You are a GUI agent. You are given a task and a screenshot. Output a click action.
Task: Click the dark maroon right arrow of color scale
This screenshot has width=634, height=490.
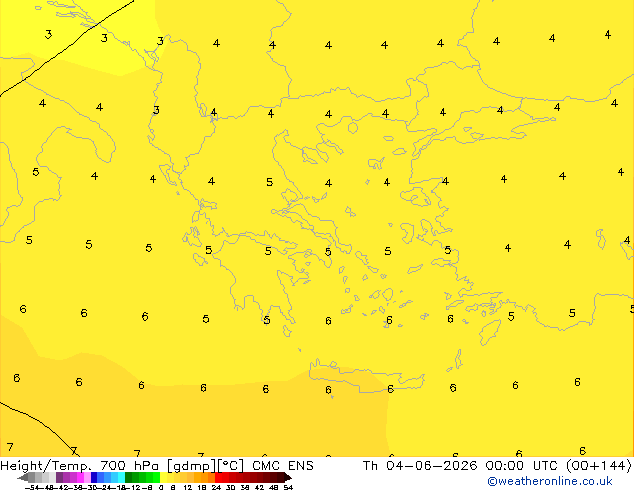tap(288, 477)
